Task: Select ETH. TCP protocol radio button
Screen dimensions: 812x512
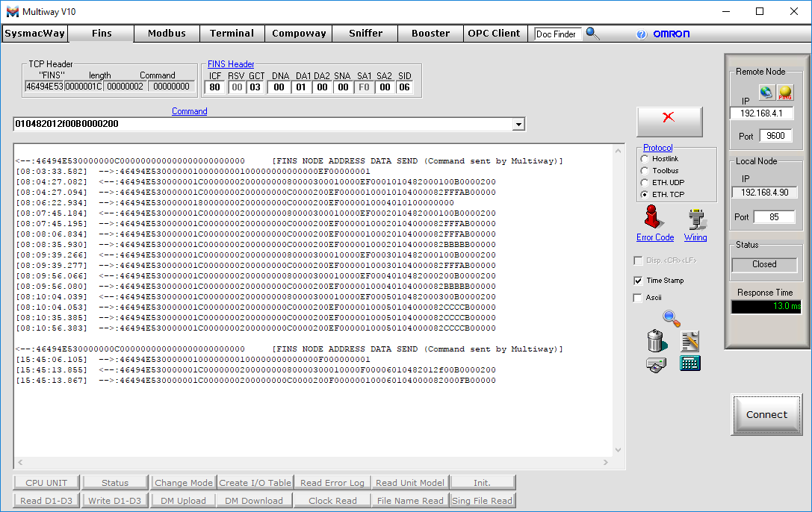Action: (644, 195)
